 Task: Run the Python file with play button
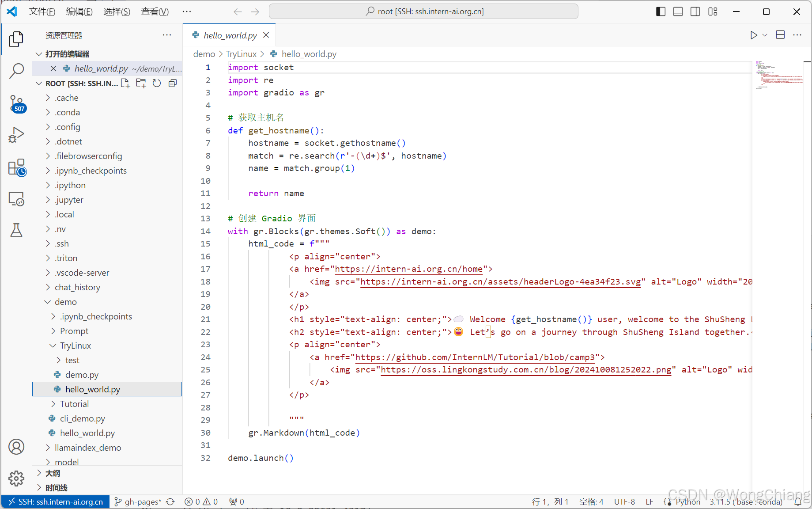click(754, 35)
